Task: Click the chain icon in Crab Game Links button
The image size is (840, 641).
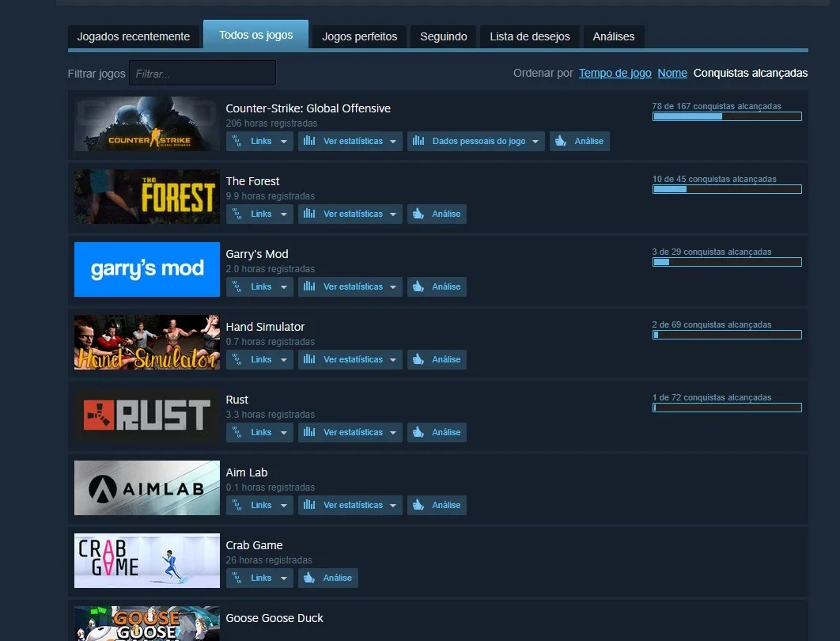Action: (x=236, y=578)
